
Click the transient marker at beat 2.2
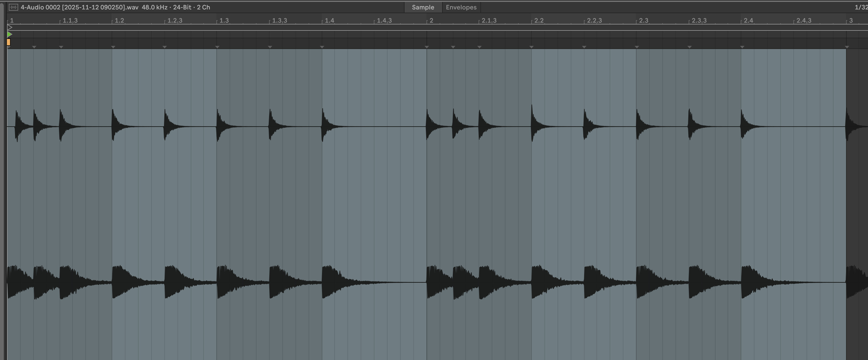pos(532,47)
